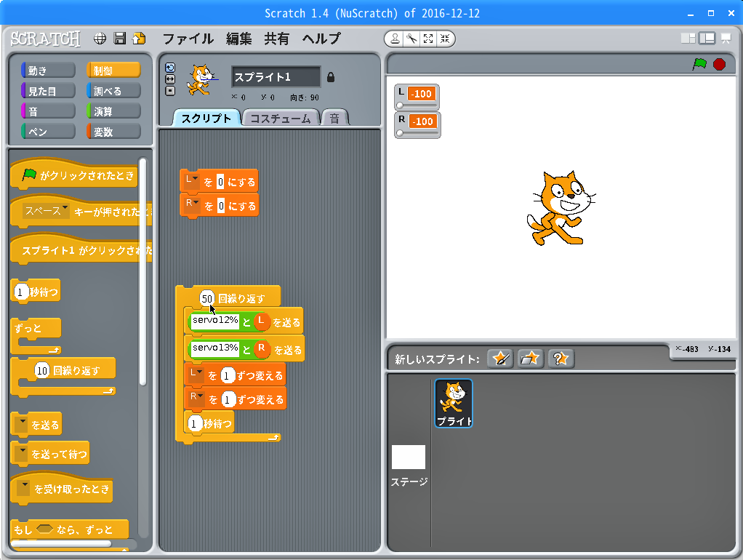The image size is (743, 560).
Task: Click the red stop sign button
Action: 719,64
